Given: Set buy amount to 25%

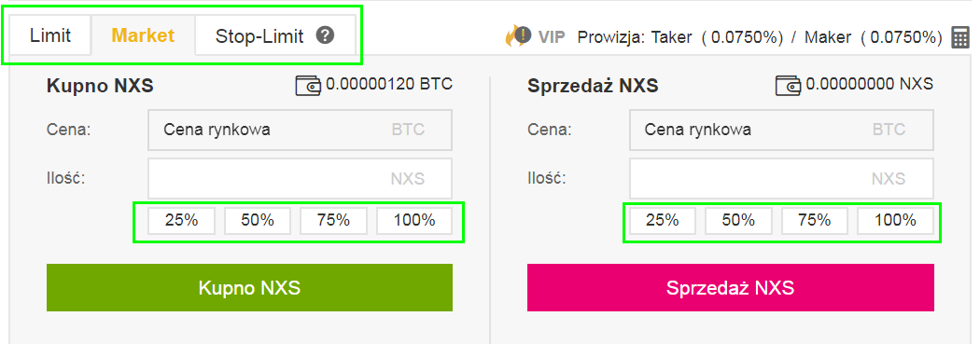Looking at the screenshot, I should click(x=181, y=220).
